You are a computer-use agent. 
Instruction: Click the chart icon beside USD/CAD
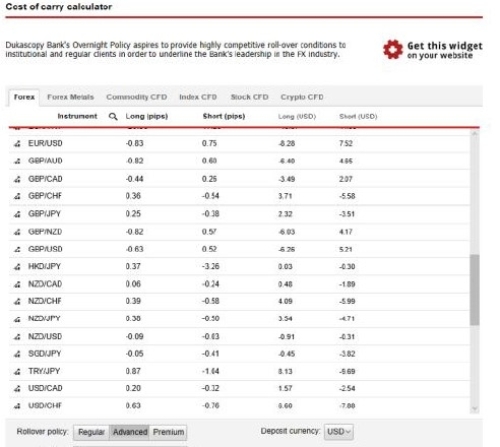17,389
